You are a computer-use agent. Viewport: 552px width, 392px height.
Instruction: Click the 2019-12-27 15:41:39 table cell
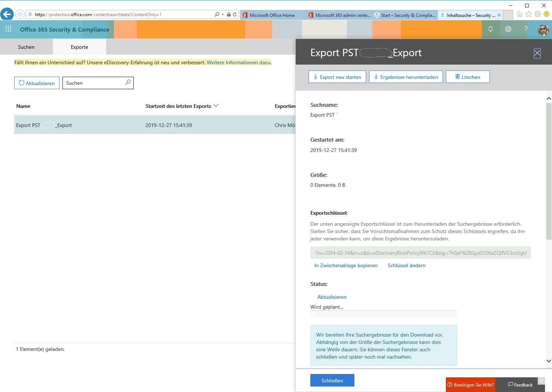pyautogui.click(x=169, y=125)
